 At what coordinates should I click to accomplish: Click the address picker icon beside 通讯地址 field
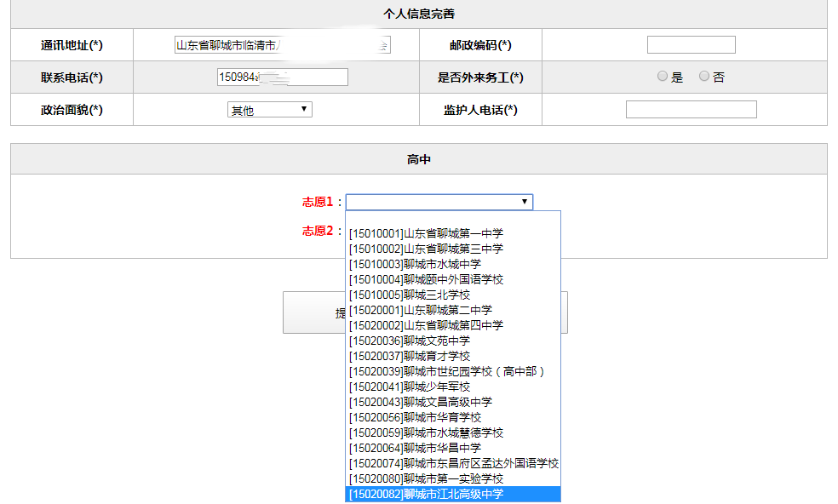(384, 44)
